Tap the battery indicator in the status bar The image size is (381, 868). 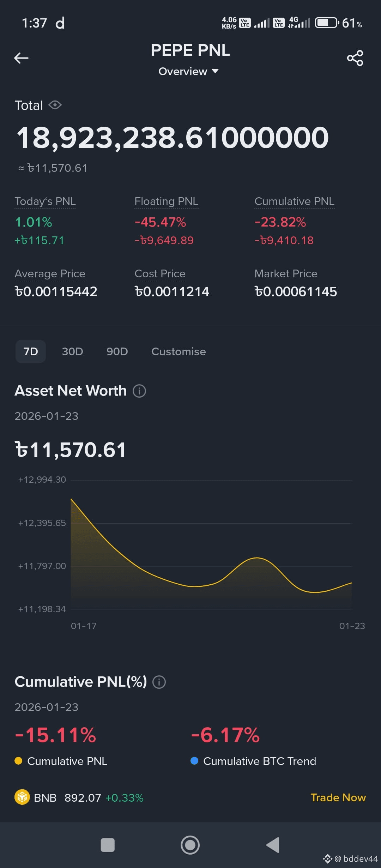click(x=327, y=23)
